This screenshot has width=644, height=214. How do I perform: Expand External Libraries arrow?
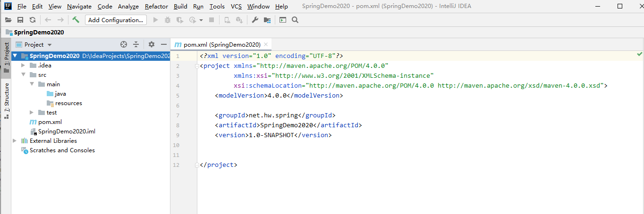pos(15,140)
